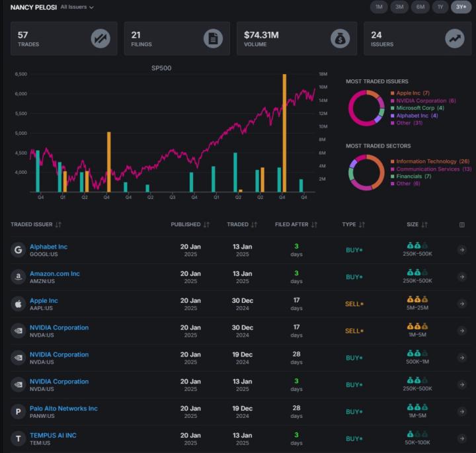Open column settings icon in table header

point(461,225)
